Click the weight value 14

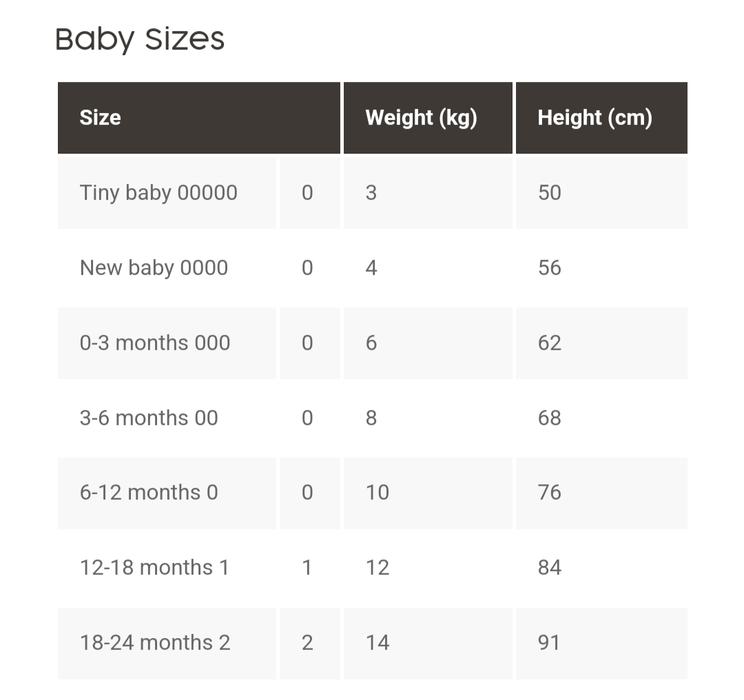(x=378, y=643)
